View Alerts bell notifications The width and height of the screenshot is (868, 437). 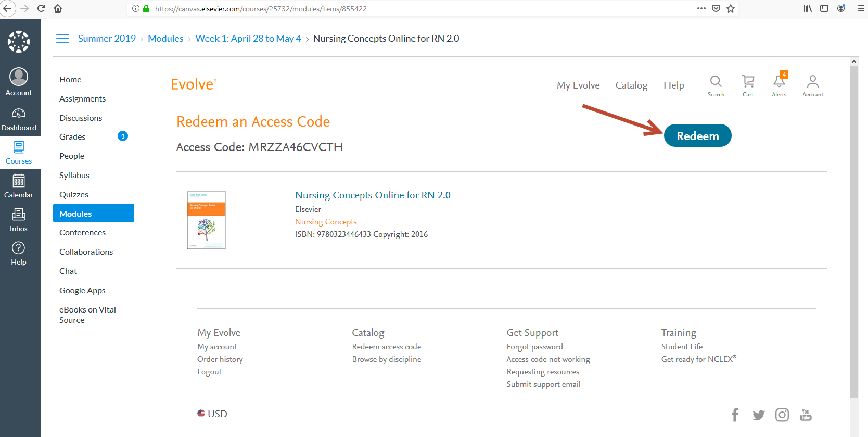pos(779,85)
